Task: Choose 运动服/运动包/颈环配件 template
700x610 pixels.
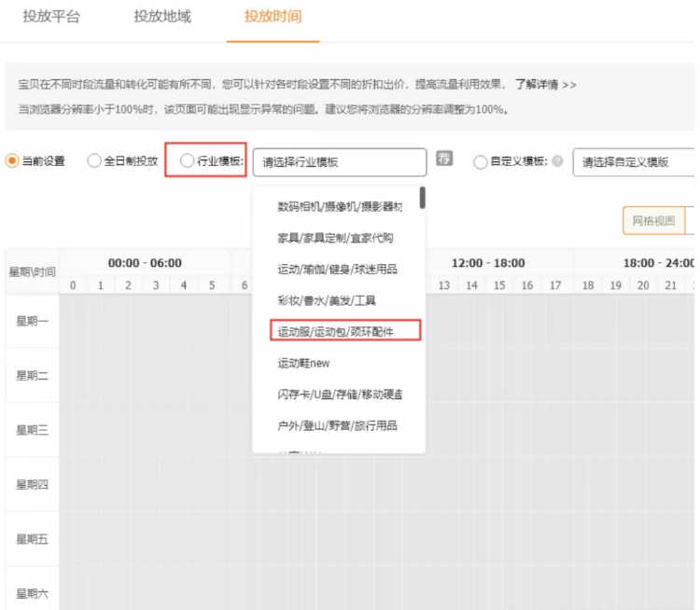Action: click(x=345, y=331)
